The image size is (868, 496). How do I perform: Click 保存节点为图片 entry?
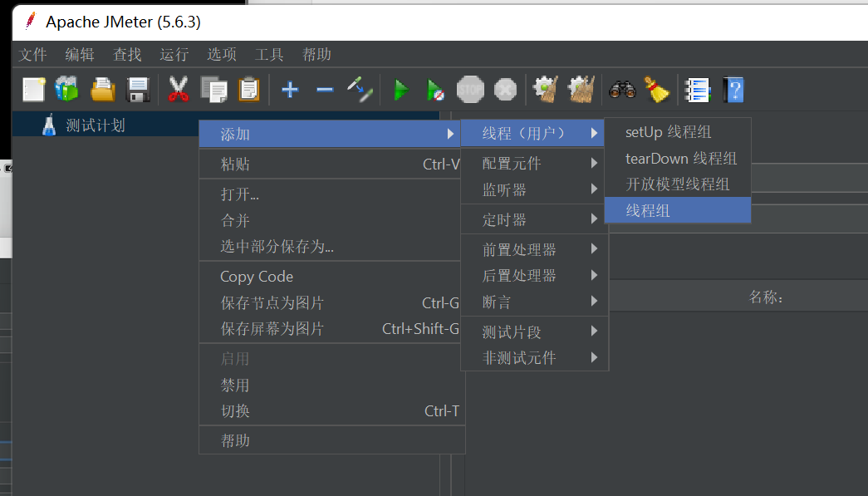331,302
